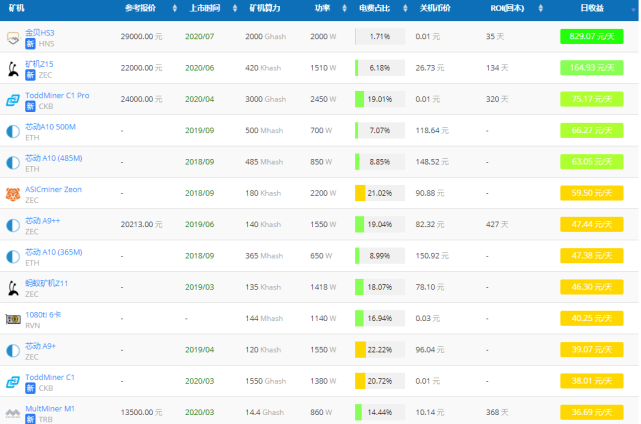Click the 150.92 元 shutdown price cell
Viewport: 641px width, 424px height.
[x=432, y=256]
